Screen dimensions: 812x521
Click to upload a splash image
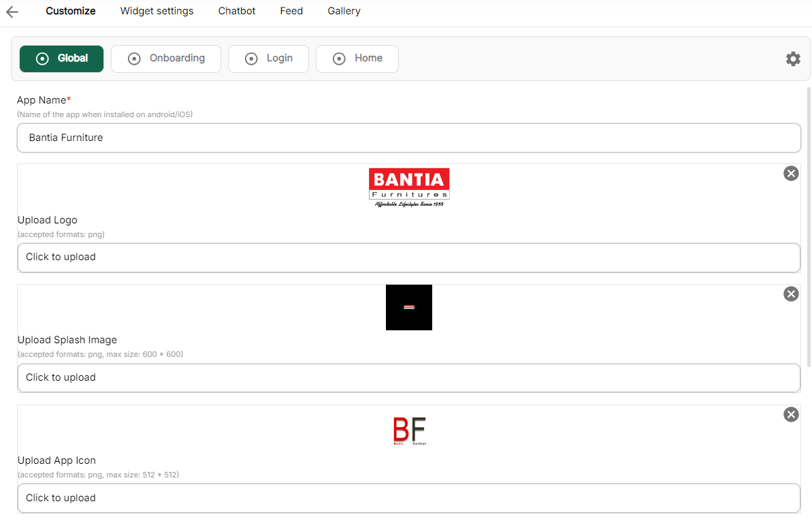pyautogui.click(x=408, y=378)
